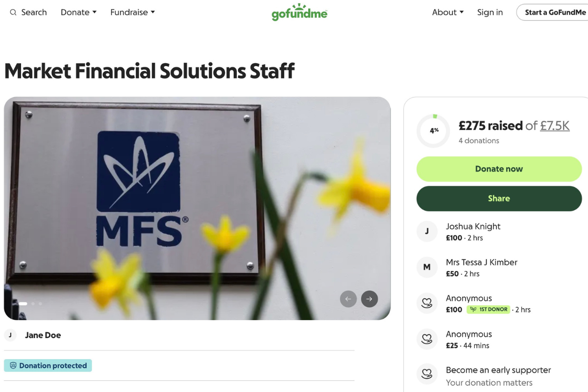Open Search in the top navigation
The height and width of the screenshot is (392, 588).
tap(28, 12)
